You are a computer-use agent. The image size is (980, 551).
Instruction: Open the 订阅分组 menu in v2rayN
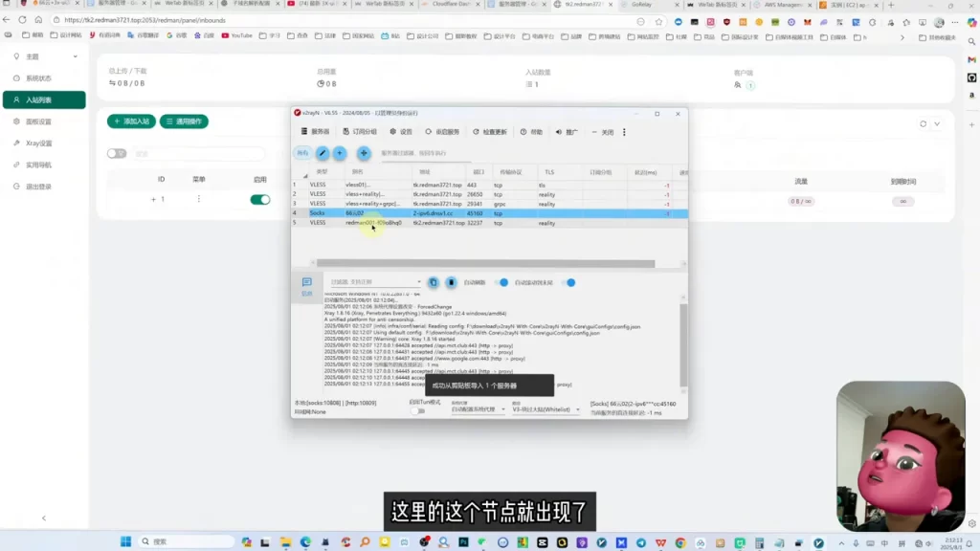coord(360,132)
